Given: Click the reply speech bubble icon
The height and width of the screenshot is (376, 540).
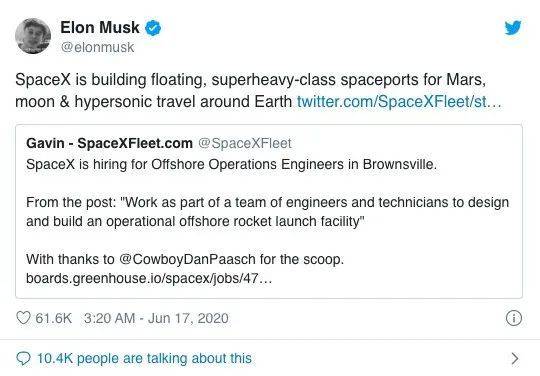Looking at the screenshot, I should coord(23,358).
